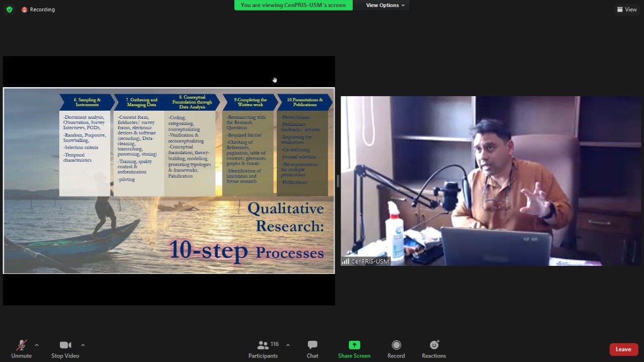Viewport: 644px width, 362px height.
Task: Click the View layout button
Action: coord(627,10)
